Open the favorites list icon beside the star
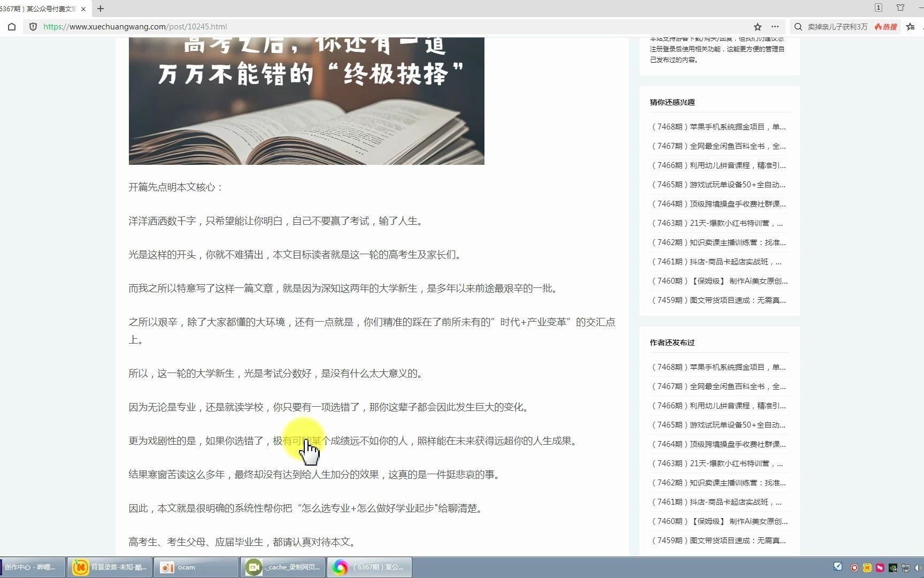This screenshot has height=578, width=924. click(910, 26)
